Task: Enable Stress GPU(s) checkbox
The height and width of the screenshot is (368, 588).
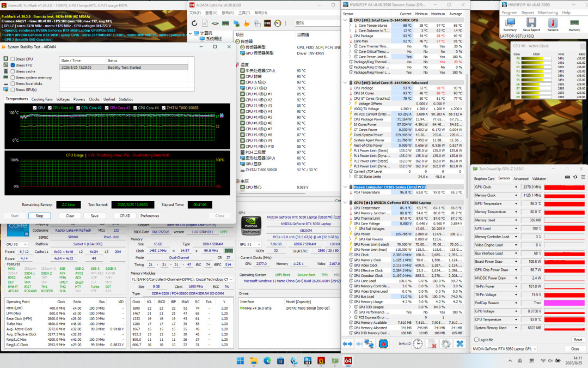Action: pos(13,90)
